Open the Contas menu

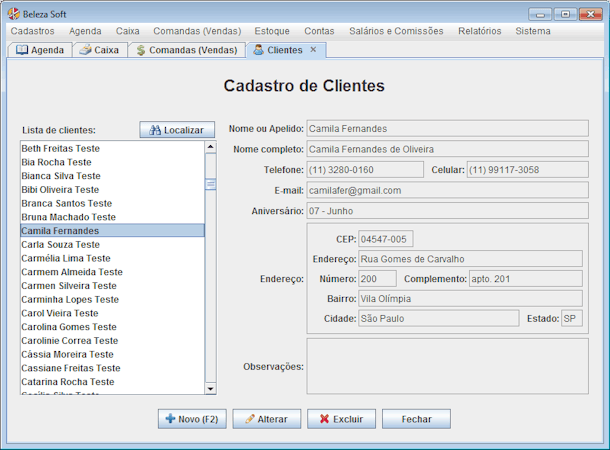click(x=319, y=31)
